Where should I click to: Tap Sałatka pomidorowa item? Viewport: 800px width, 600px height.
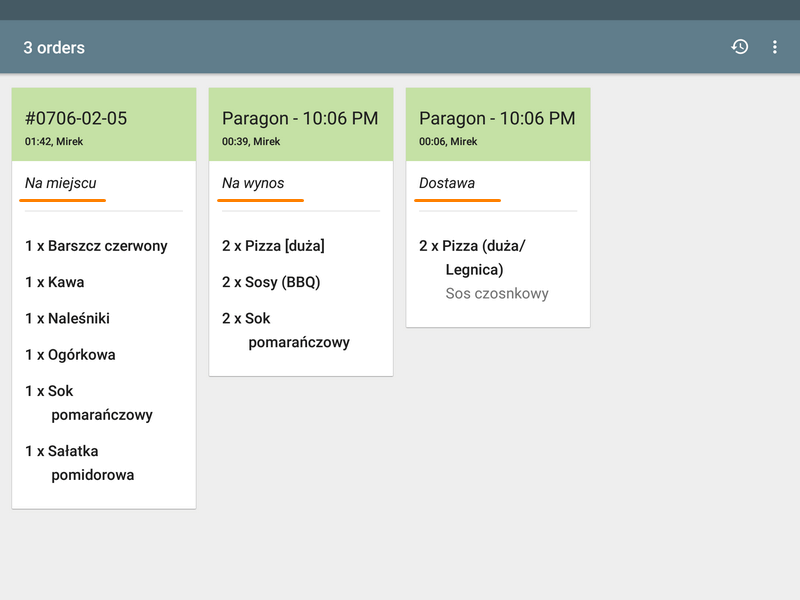(x=82, y=462)
